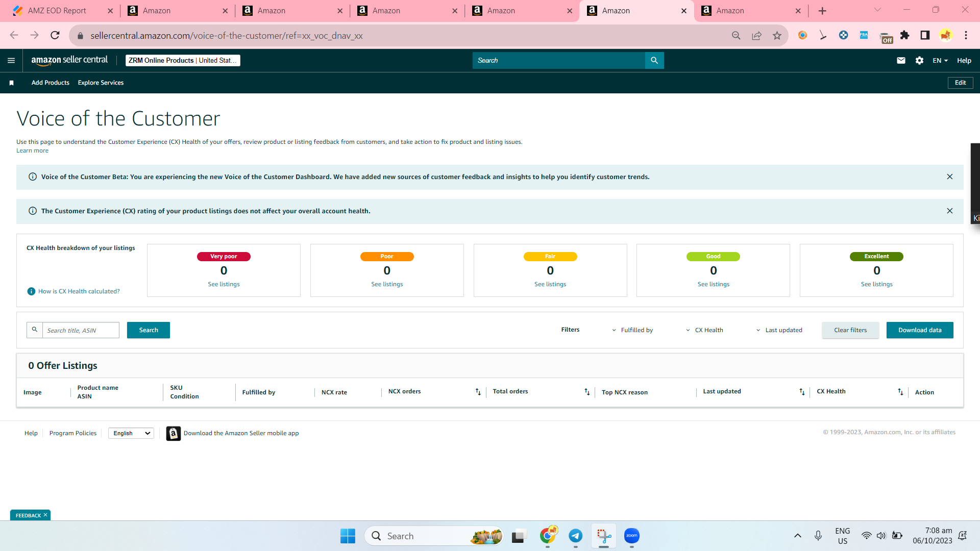Click Clear filters button

[850, 330]
